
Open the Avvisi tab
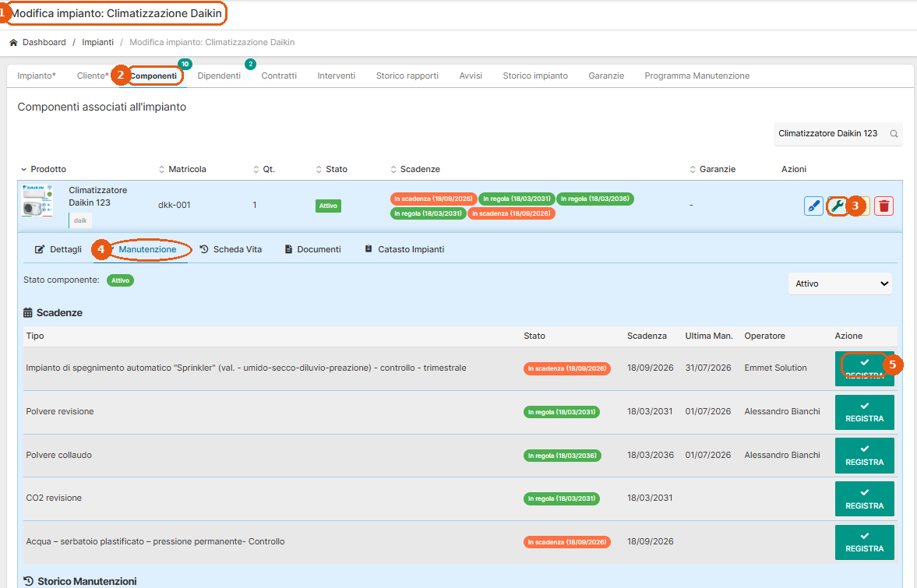coord(471,76)
